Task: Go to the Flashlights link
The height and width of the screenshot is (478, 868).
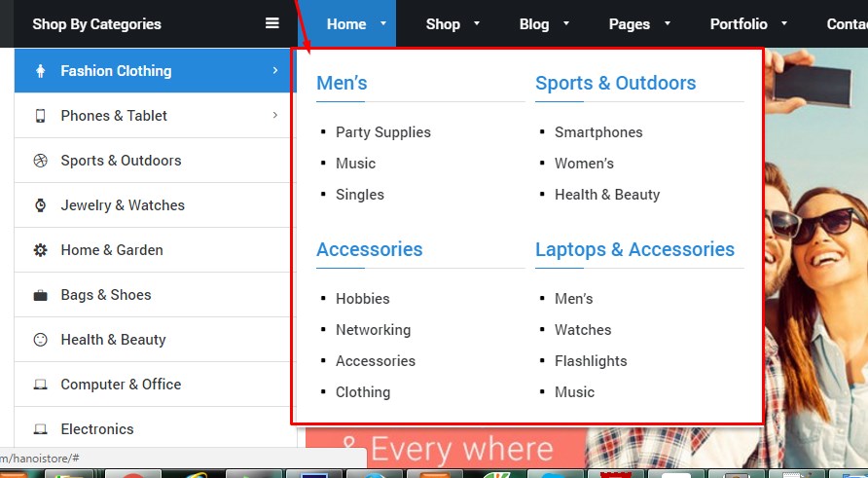Action: (x=591, y=361)
